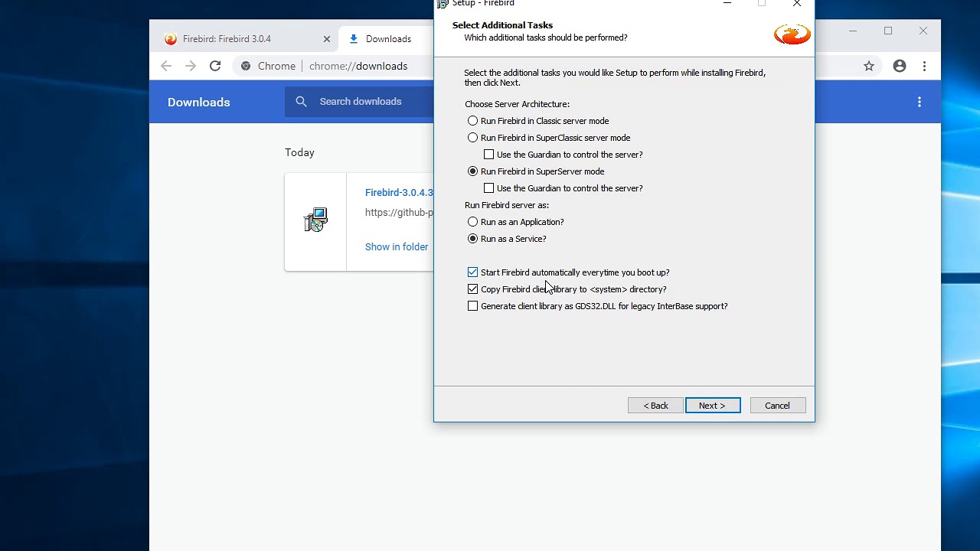Open Chrome profile account icon
980x551 pixels.
900,66
